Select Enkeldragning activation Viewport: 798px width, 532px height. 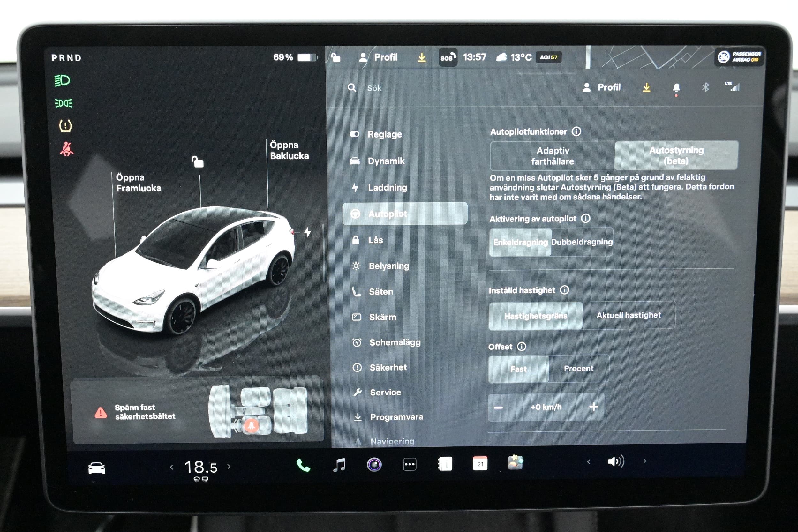coord(521,242)
